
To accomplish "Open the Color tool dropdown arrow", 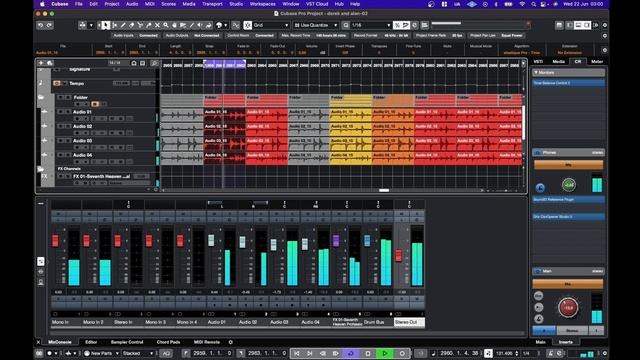I will click(x=226, y=25).
